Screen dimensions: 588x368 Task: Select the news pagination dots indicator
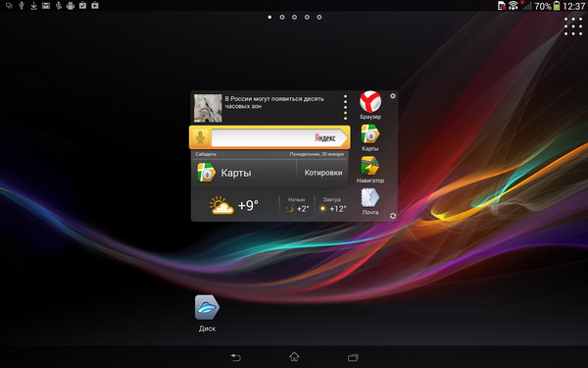(345, 107)
